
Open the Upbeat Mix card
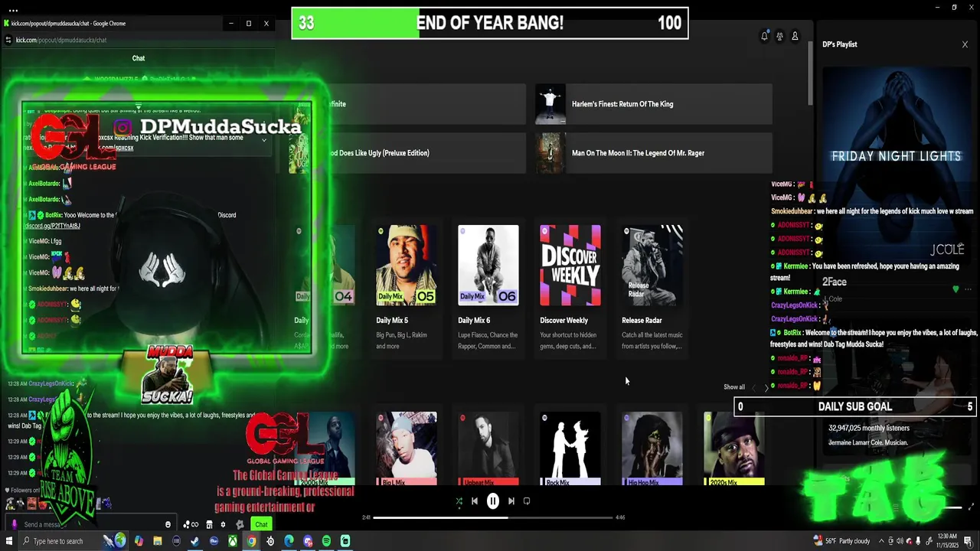(x=488, y=448)
